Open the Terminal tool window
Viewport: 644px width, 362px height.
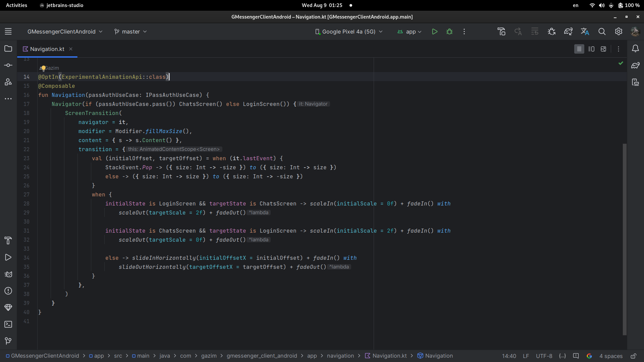(8, 324)
